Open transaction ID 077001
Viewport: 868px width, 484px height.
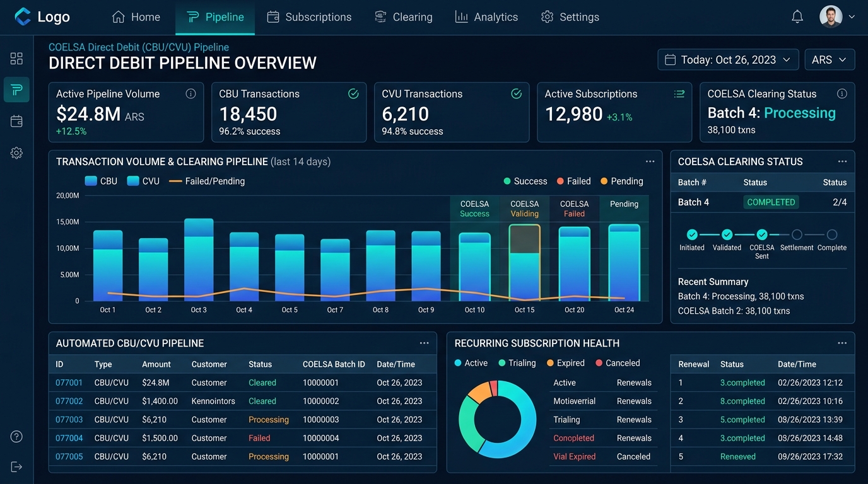click(x=69, y=383)
